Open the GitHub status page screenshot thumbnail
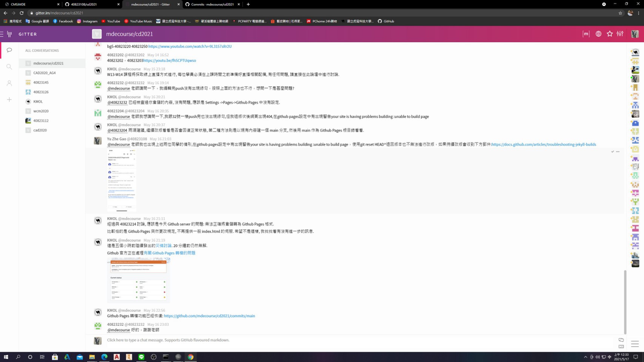The height and width of the screenshot is (362, 644). [139, 281]
